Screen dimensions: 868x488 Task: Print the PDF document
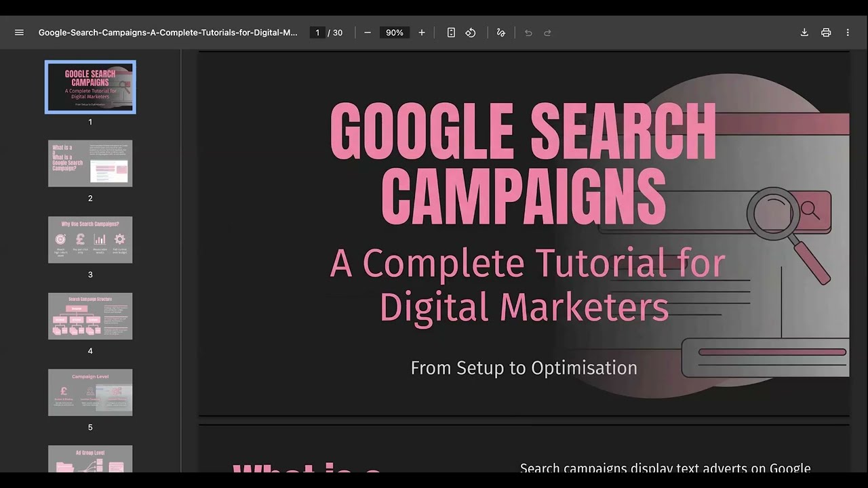(x=826, y=33)
